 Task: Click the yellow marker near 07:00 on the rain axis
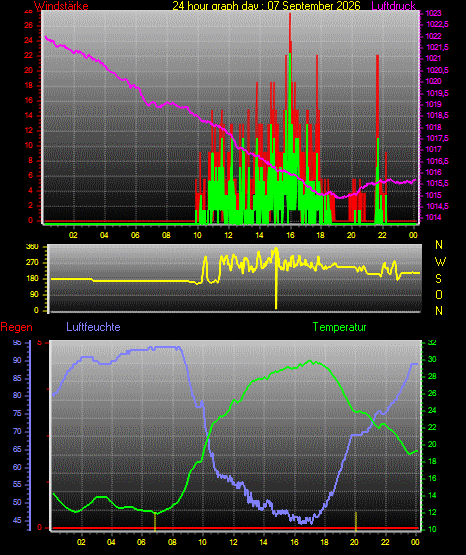click(x=155, y=521)
